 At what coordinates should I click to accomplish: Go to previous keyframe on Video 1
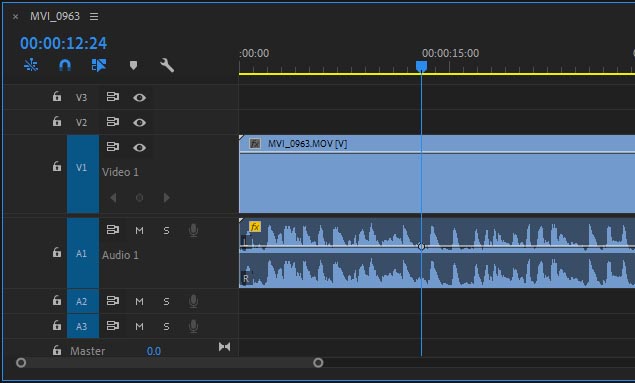point(113,198)
